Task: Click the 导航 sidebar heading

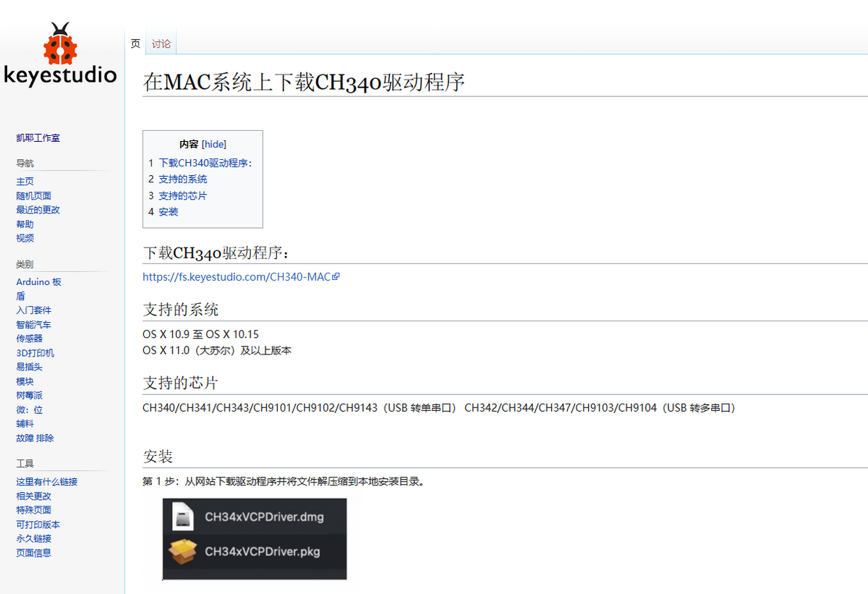Action: (x=25, y=164)
